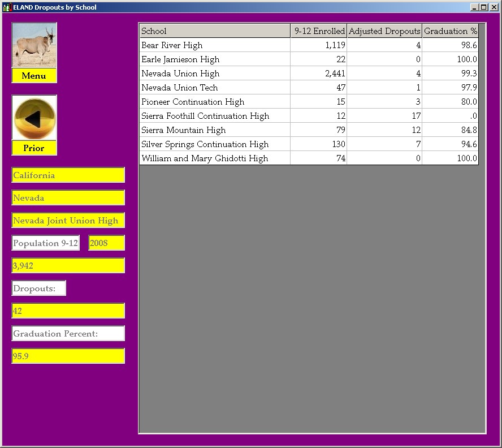Select the Sierra Mountain High row
This screenshot has height=448, width=502.
pos(309,130)
